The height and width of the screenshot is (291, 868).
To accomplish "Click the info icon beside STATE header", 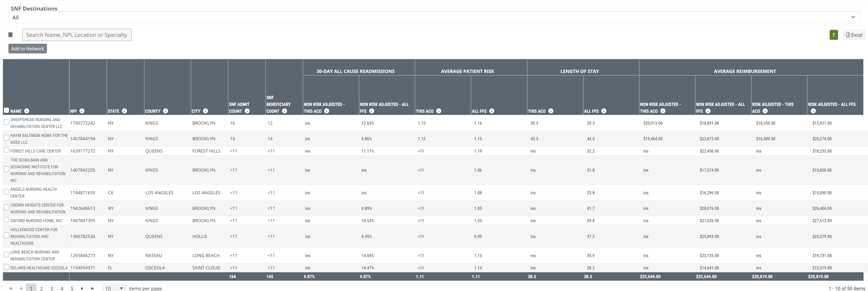I will [124, 111].
